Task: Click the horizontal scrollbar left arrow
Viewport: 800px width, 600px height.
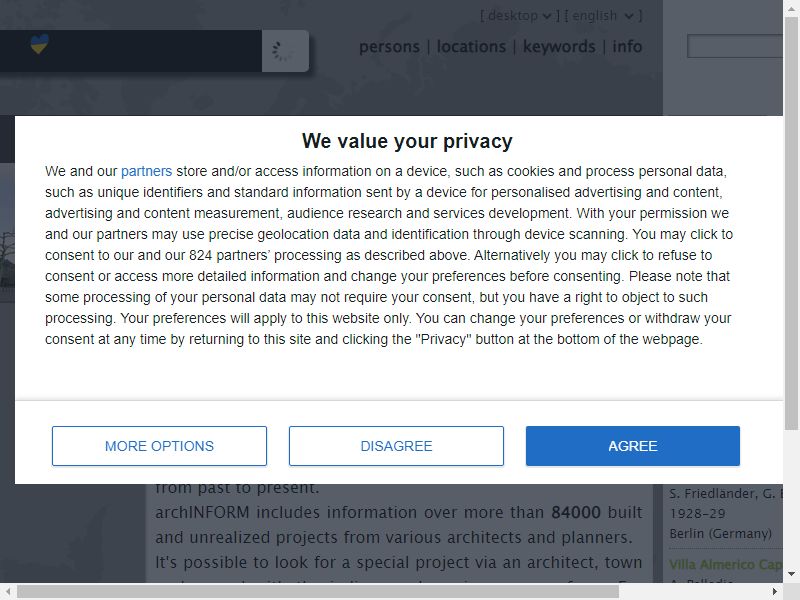Action: coord(8,591)
